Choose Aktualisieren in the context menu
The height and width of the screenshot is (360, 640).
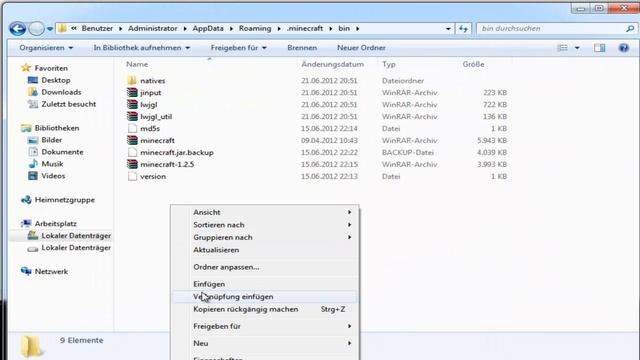(264, 250)
